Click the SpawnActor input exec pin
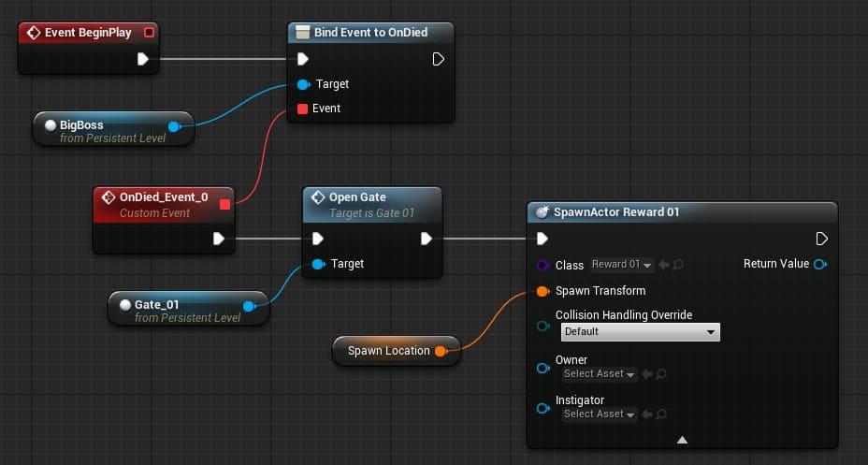This screenshot has width=868, height=465. coord(542,239)
